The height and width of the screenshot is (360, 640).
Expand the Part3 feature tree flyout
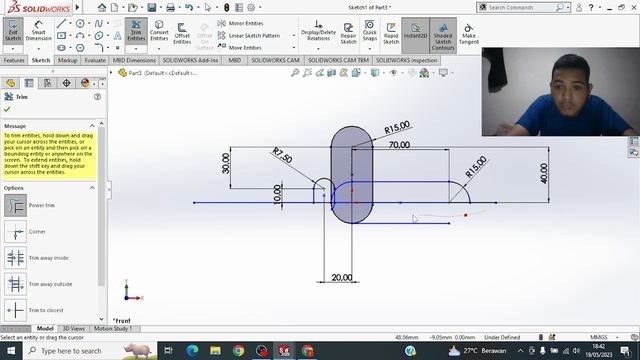pos(111,73)
